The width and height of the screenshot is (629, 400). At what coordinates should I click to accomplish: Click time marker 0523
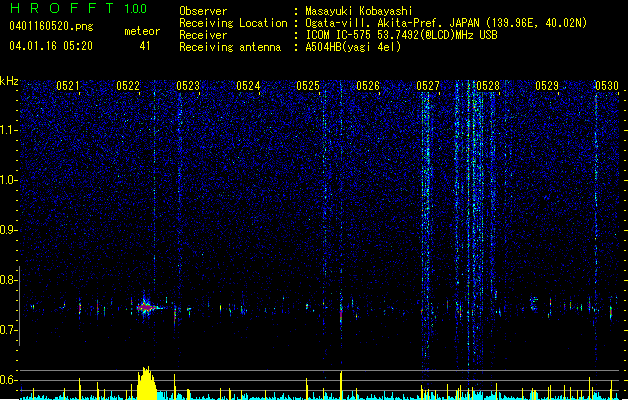[188, 86]
